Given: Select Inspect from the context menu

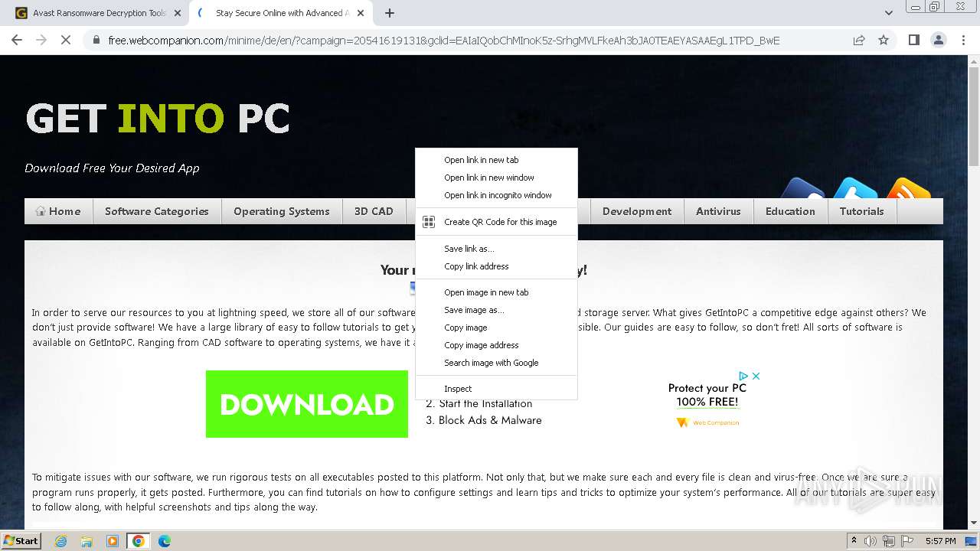Looking at the screenshot, I should [x=496, y=389].
